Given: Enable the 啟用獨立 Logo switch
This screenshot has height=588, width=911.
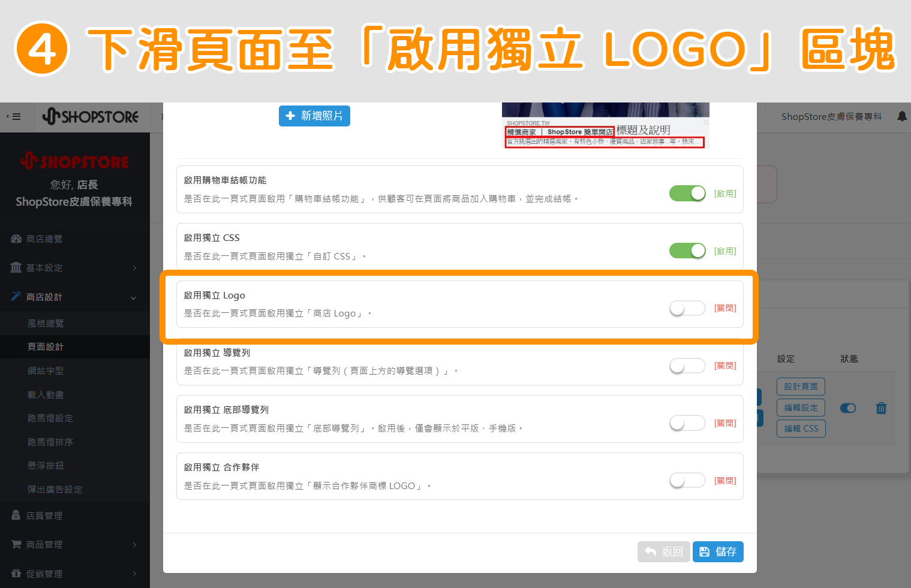Looking at the screenshot, I should click(687, 308).
